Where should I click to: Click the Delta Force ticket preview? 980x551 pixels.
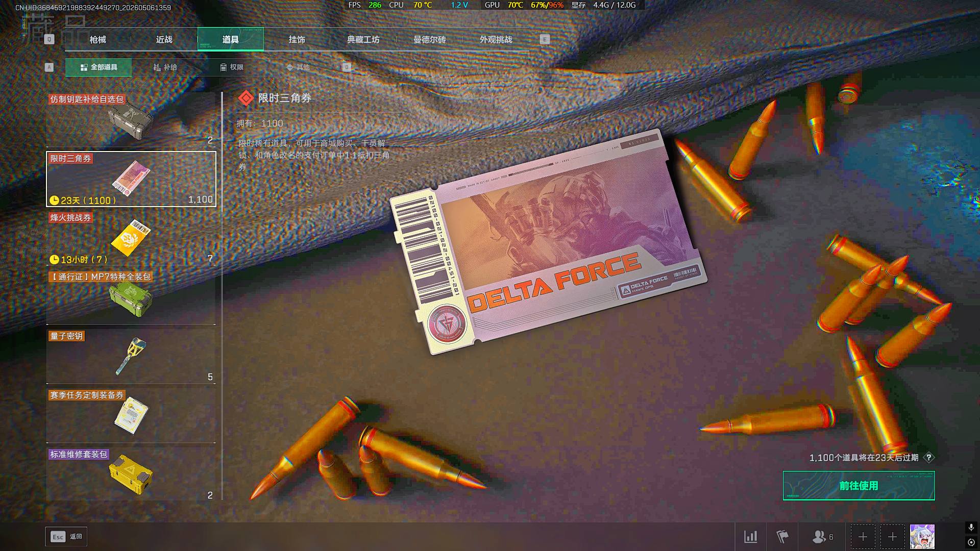click(x=549, y=242)
